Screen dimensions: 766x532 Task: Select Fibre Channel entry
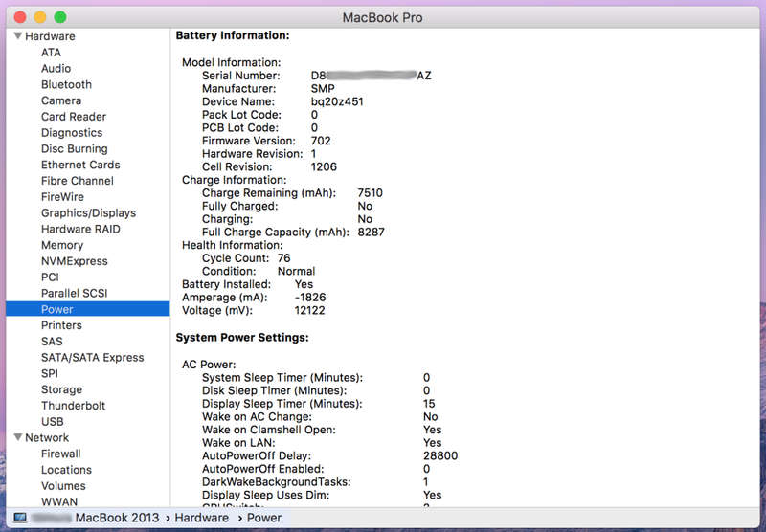[x=78, y=181]
